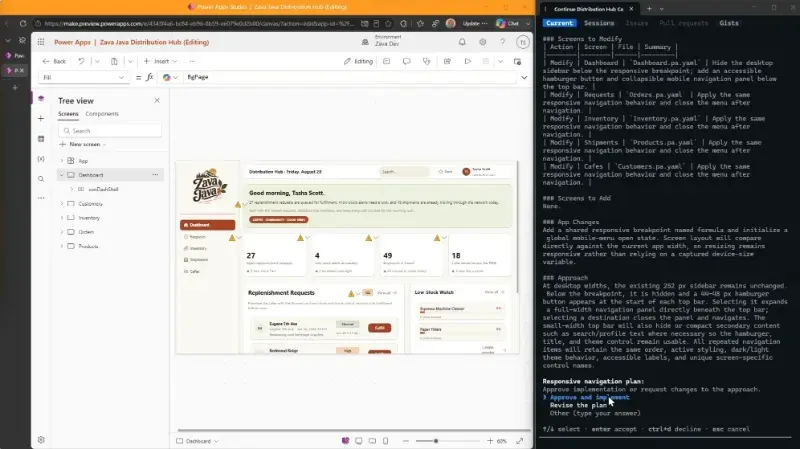Bookmark this page with the star icon
The image size is (800, 449).
pyautogui.click(x=388, y=23)
